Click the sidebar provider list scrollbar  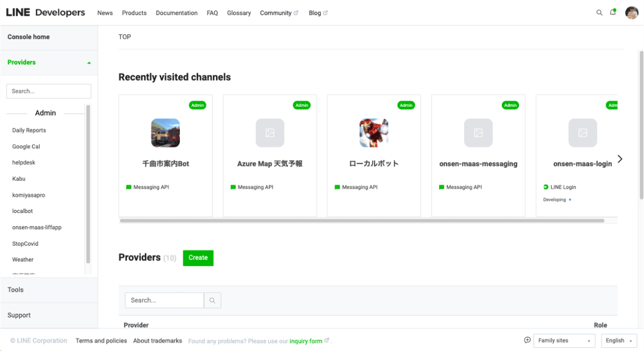88,184
